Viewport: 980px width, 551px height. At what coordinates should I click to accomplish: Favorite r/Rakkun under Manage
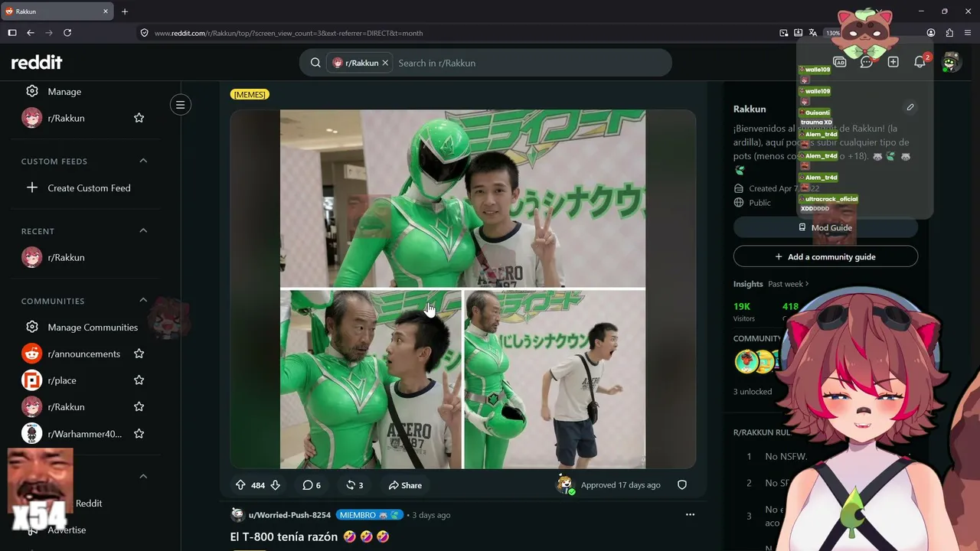[139, 118]
